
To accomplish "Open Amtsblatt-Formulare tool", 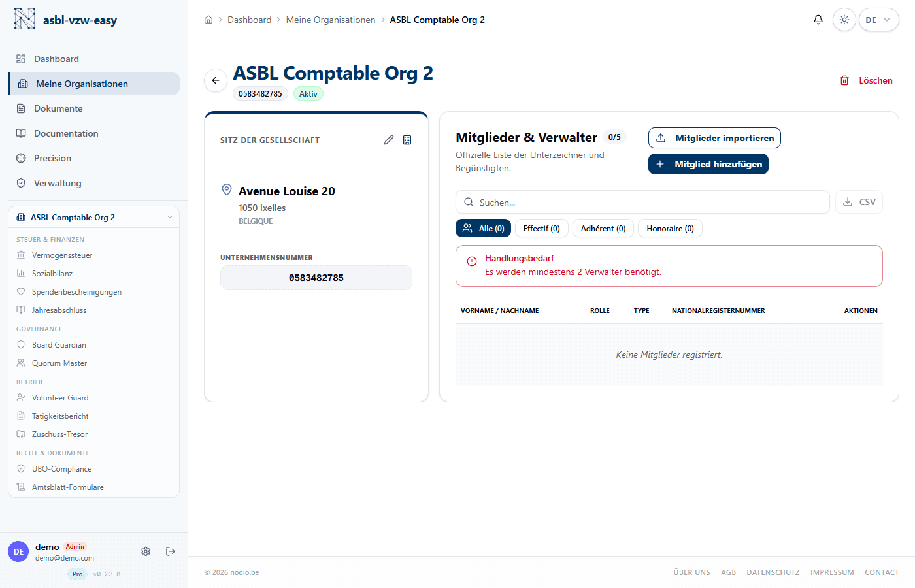I will (93, 487).
